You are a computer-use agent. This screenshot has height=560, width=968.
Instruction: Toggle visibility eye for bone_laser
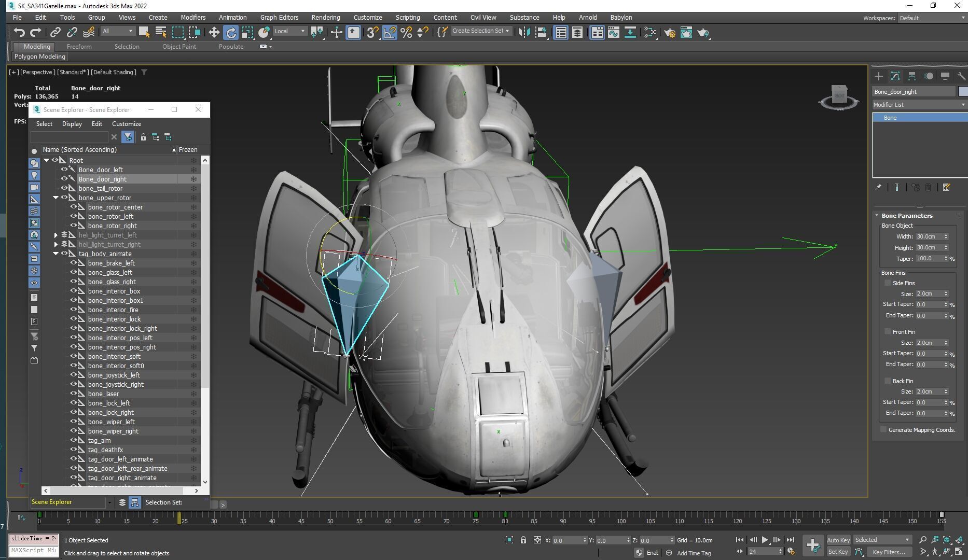(x=74, y=394)
